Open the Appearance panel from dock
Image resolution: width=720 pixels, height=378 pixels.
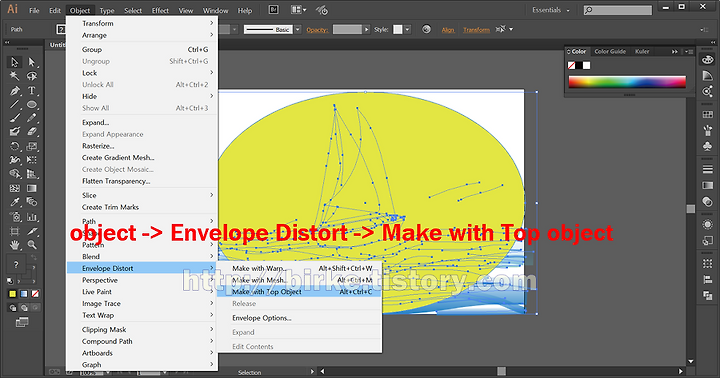[708, 225]
